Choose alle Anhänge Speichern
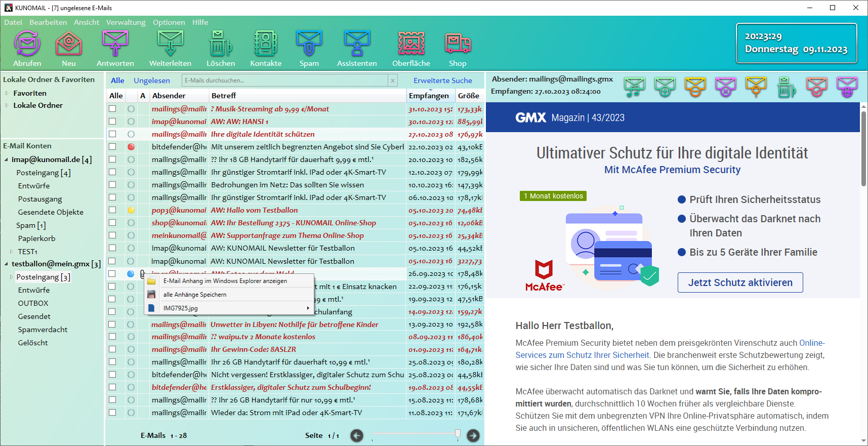868x446 pixels. [x=229, y=295]
